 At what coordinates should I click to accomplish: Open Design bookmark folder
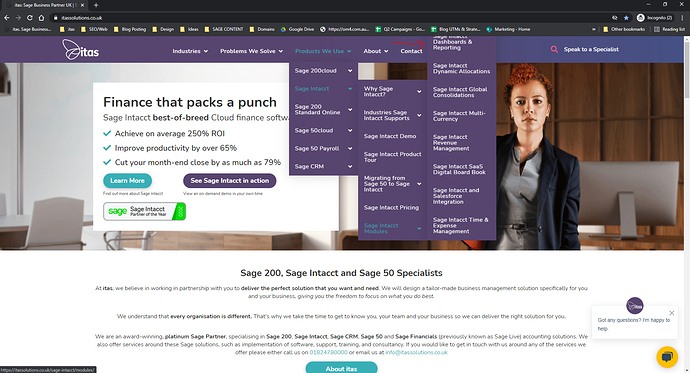(163, 29)
